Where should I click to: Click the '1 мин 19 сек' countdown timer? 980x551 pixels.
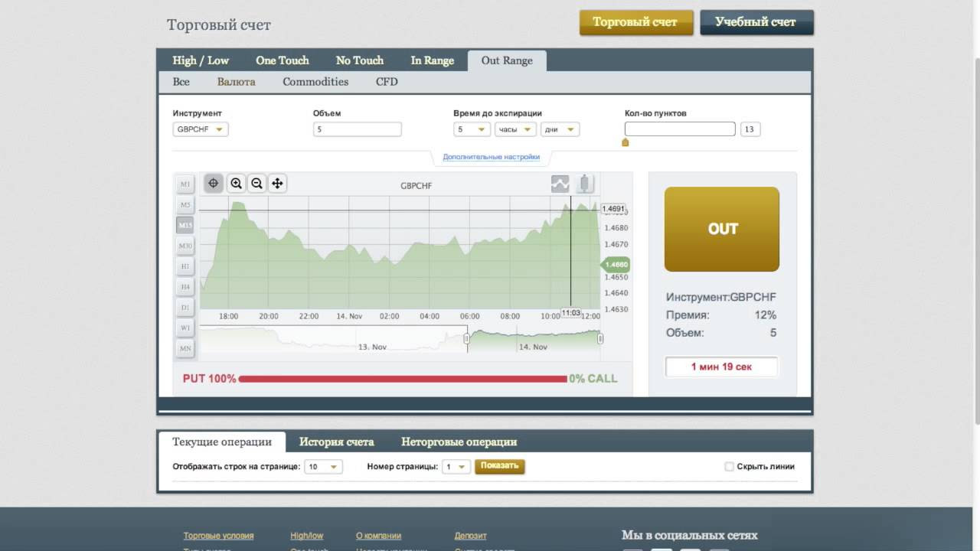click(x=721, y=367)
